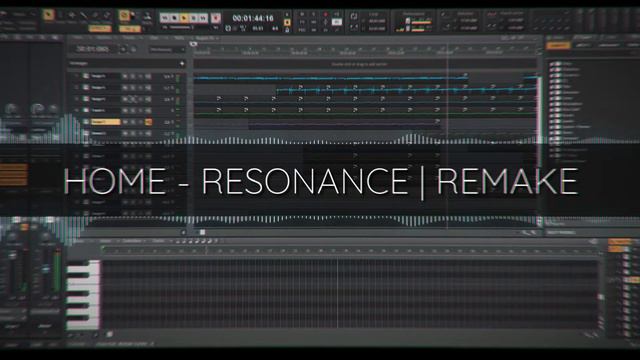The height and width of the screenshot is (360, 640).
Task: Click the Stop button in the transport
Action: pos(174,18)
